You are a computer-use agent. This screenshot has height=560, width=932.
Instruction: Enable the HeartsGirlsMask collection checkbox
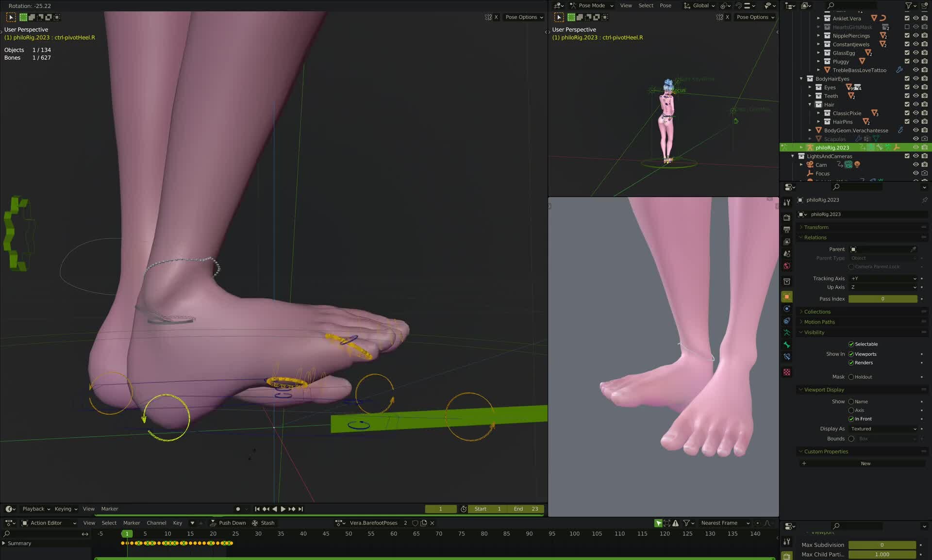tap(907, 27)
